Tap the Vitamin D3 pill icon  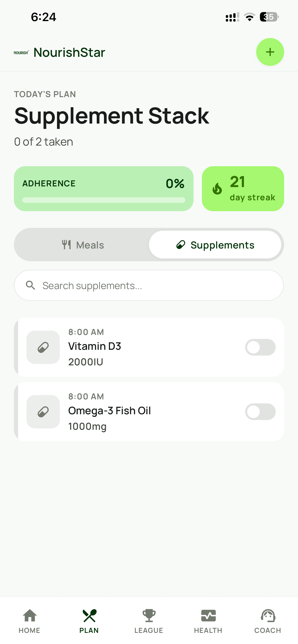tap(43, 347)
